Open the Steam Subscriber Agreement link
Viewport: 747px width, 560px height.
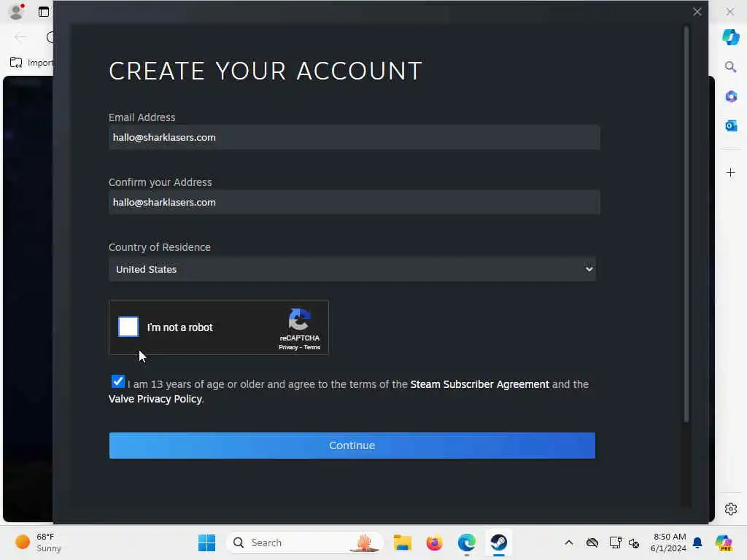click(479, 384)
